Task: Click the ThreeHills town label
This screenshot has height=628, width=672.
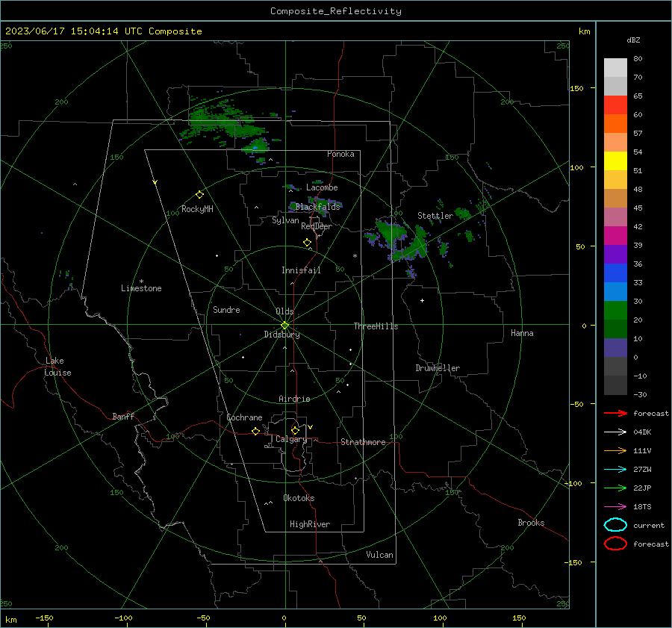Action: [376, 326]
